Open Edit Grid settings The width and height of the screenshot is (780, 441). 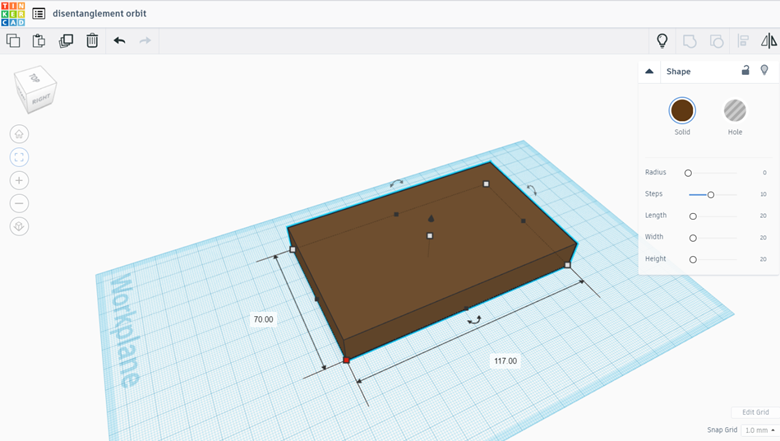(x=755, y=412)
